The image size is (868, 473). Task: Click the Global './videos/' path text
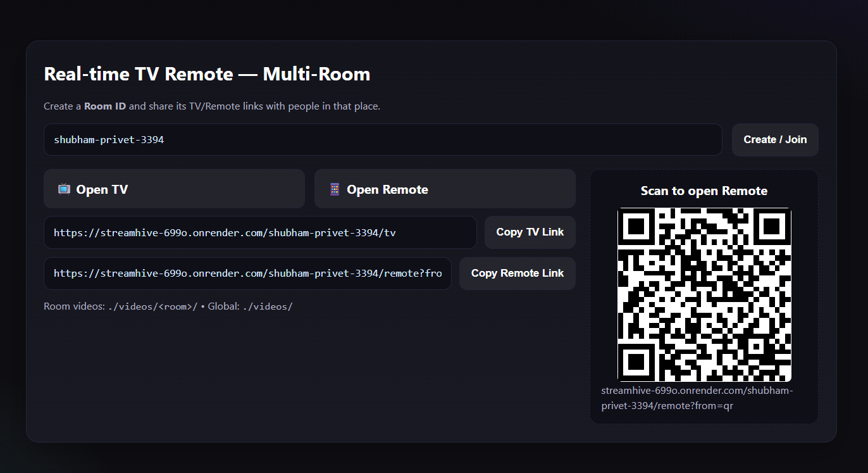coord(268,306)
